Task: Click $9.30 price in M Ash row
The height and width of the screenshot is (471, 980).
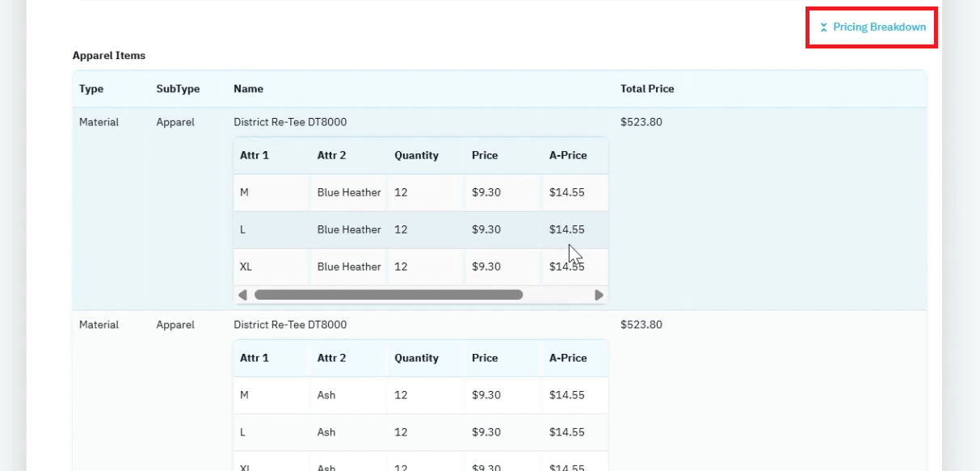Action: (x=486, y=395)
